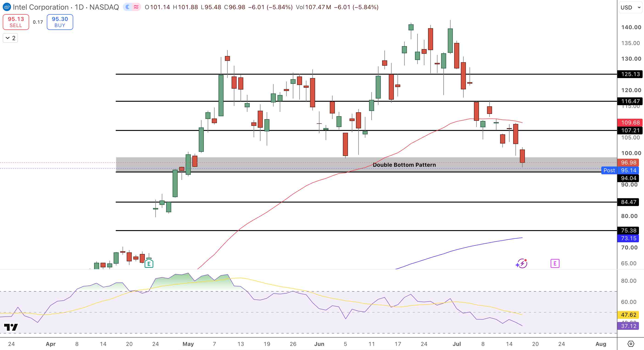The width and height of the screenshot is (644, 350).
Task: Click the TradingView logo in the indicator pane
Action: point(11,327)
